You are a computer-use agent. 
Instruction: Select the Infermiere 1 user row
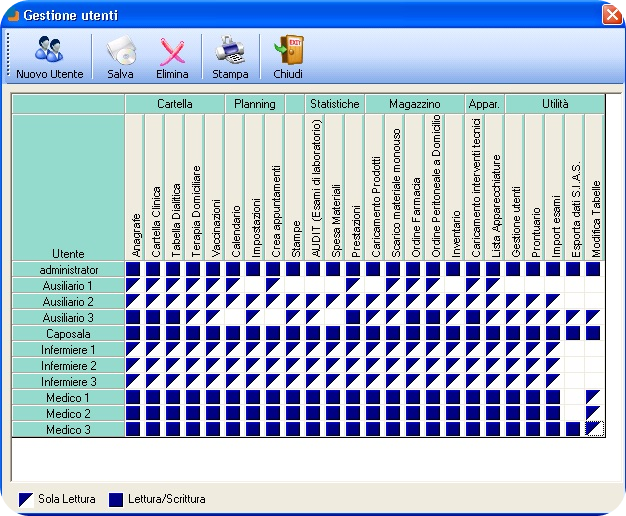[x=68, y=349]
